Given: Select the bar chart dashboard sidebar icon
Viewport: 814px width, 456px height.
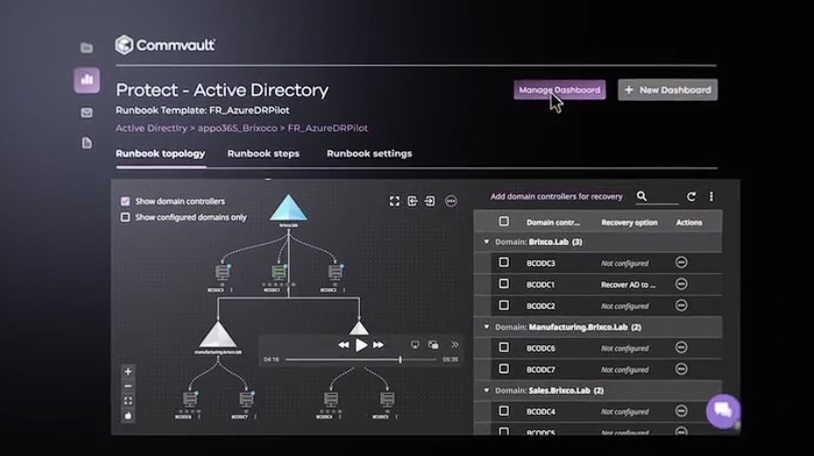Looking at the screenshot, I should (x=87, y=80).
